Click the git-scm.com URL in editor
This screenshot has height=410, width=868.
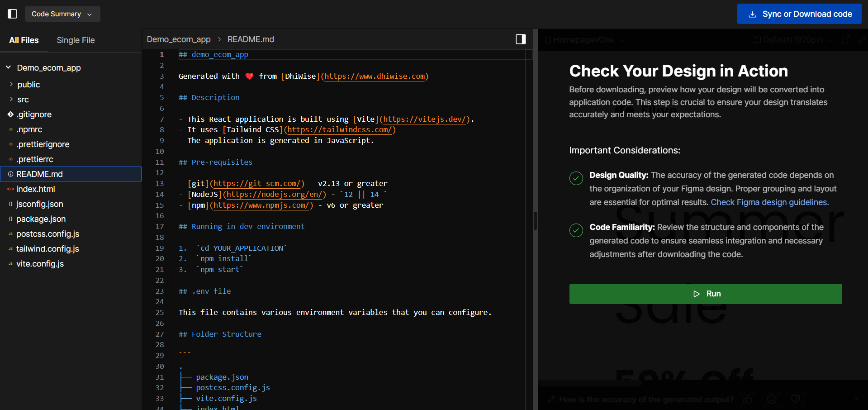pos(257,183)
